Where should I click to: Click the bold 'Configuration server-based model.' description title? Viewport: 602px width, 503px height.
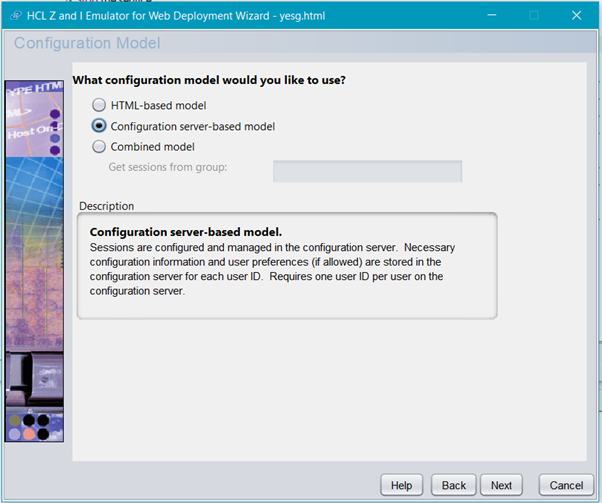[x=186, y=232]
